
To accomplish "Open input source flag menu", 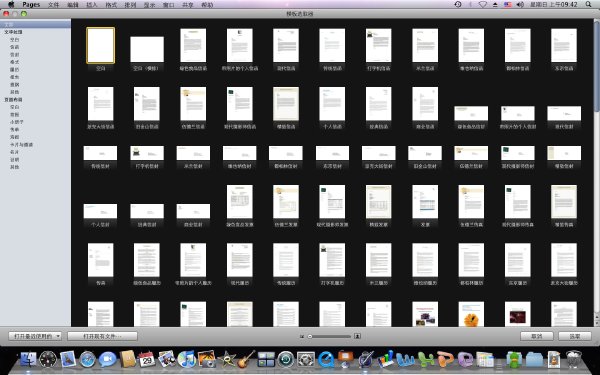I will 508,5.
